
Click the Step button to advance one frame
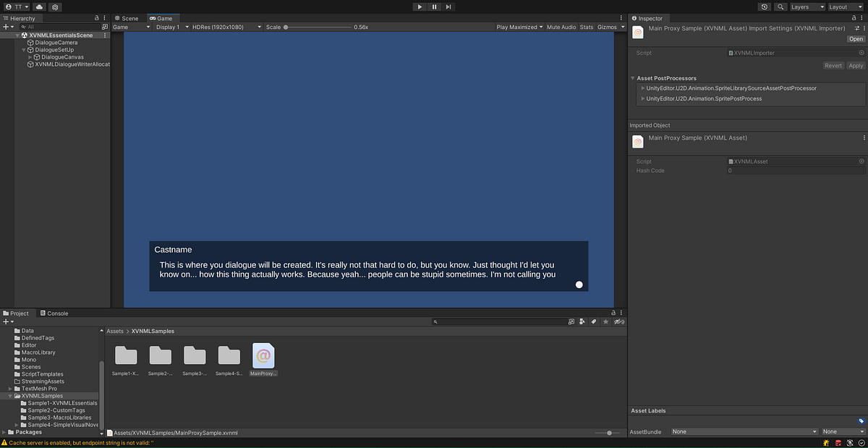pos(448,7)
